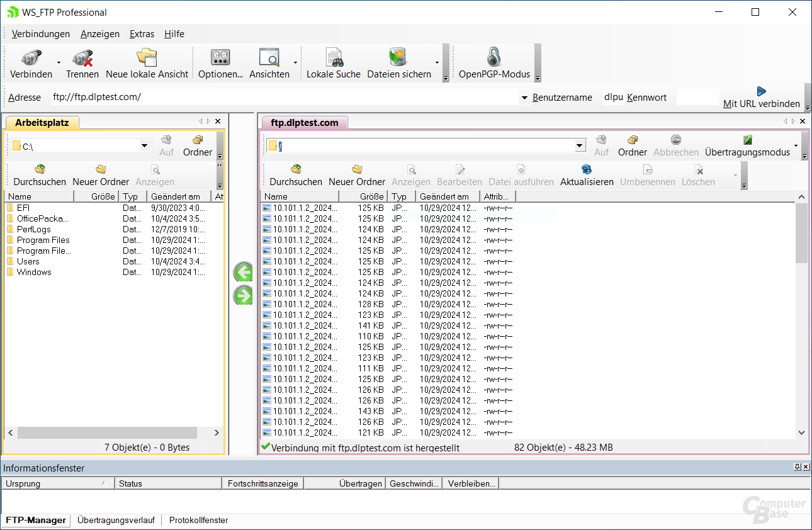This screenshot has width=812, height=530.
Task: Click the remote pane vertical scrollbar thumb
Action: click(801, 233)
